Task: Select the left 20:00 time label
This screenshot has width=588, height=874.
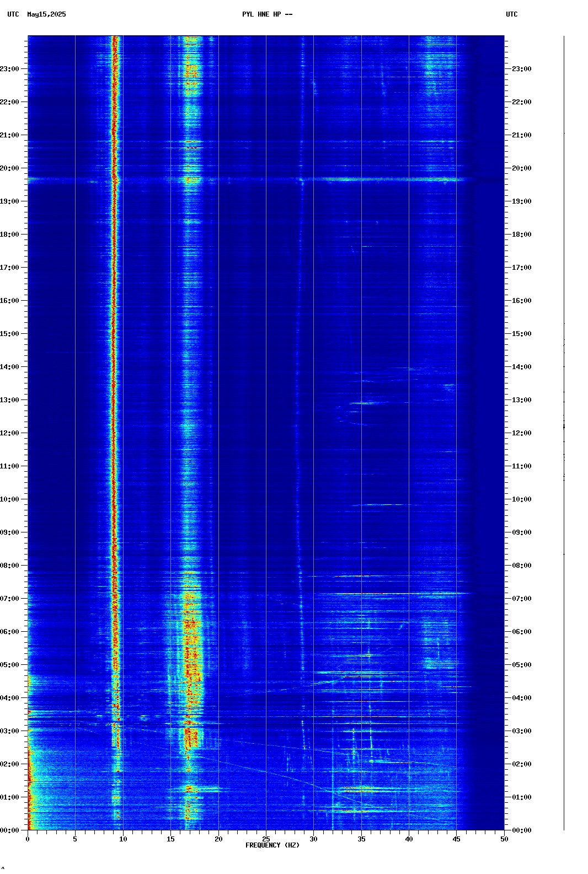Action: pos(9,168)
